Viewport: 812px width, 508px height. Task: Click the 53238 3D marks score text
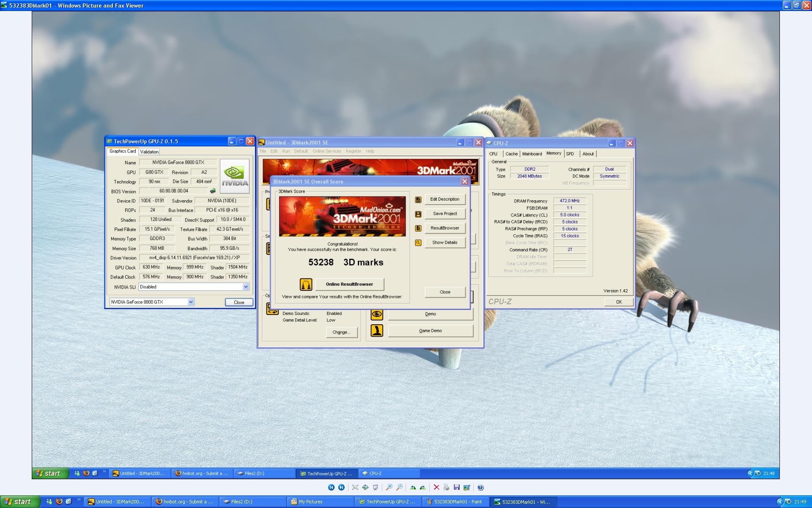(x=346, y=262)
